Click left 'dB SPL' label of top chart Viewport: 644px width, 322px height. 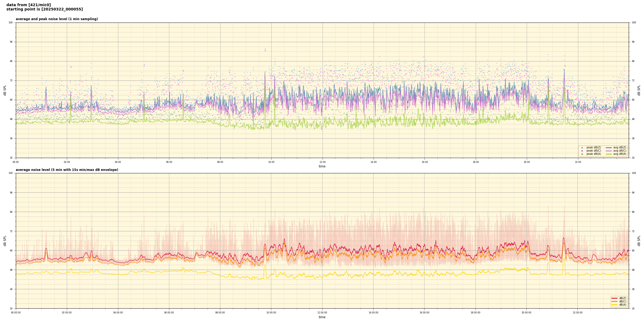coord(5,90)
